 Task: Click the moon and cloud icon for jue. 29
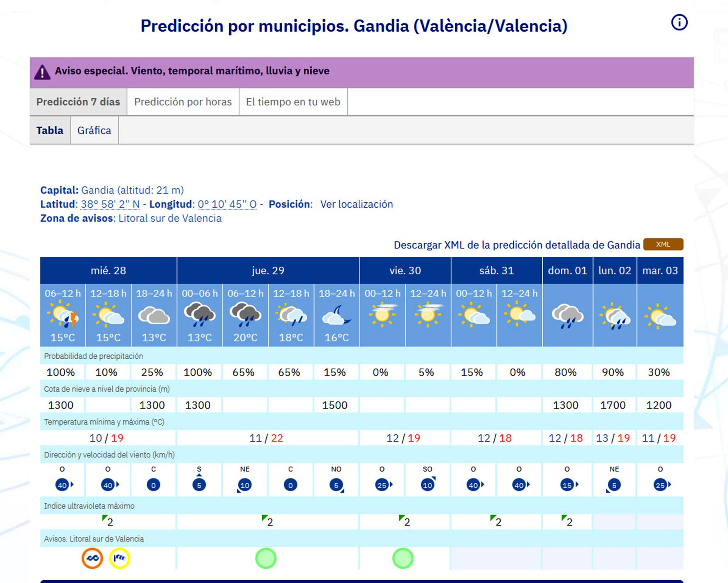pos(336,315)
